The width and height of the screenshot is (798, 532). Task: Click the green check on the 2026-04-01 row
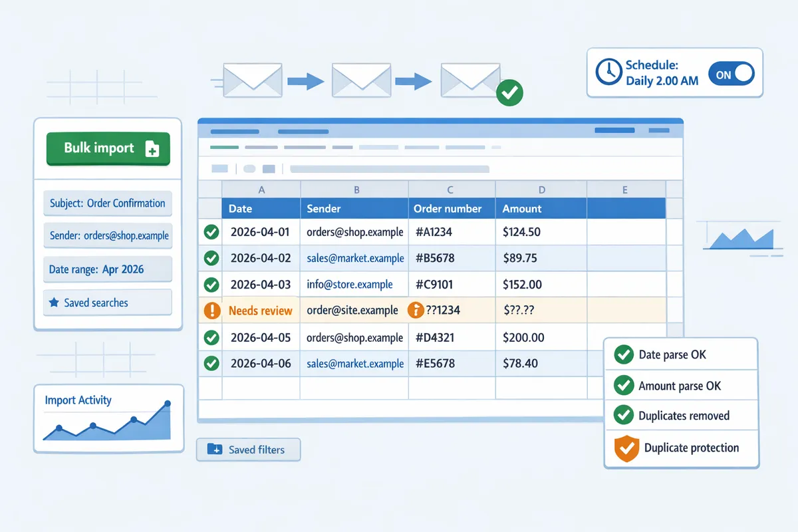point(211,232)
